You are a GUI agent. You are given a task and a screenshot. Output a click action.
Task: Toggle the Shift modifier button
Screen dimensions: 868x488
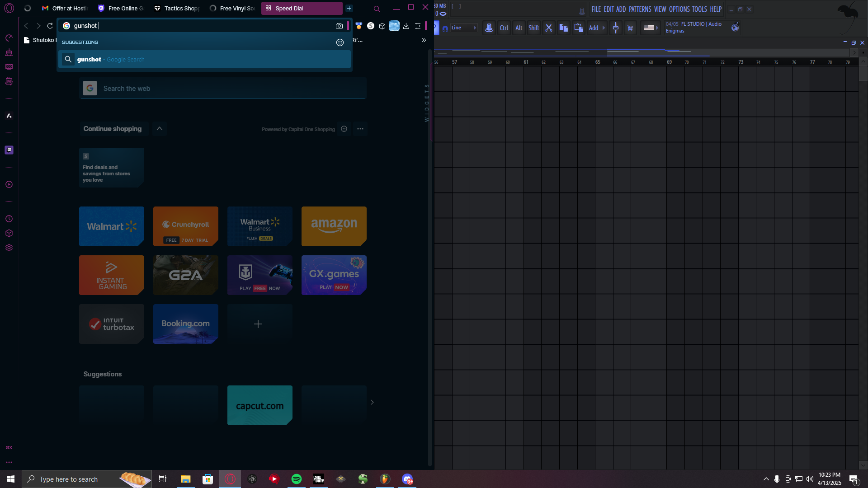click(x=533, y=28)
